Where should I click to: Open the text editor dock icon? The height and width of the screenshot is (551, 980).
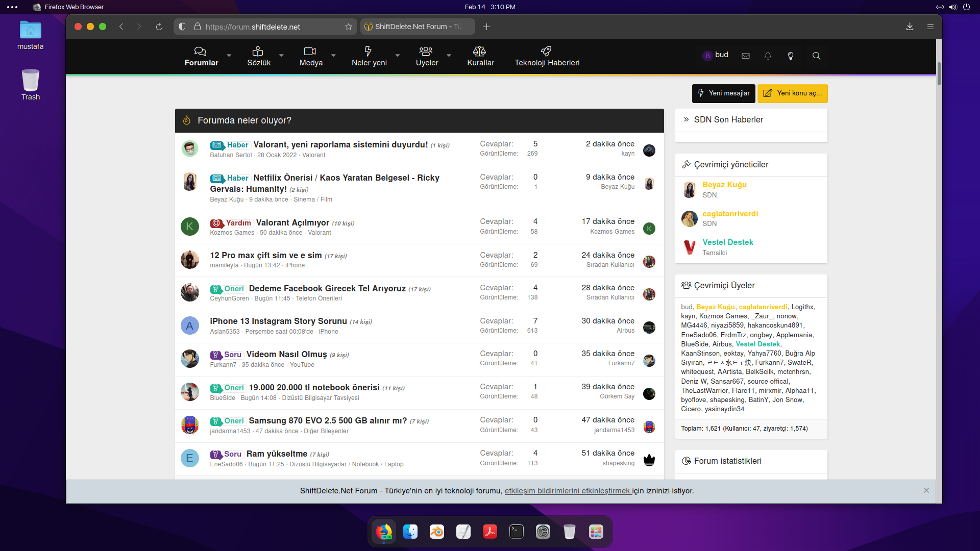(x=463, y=532)
